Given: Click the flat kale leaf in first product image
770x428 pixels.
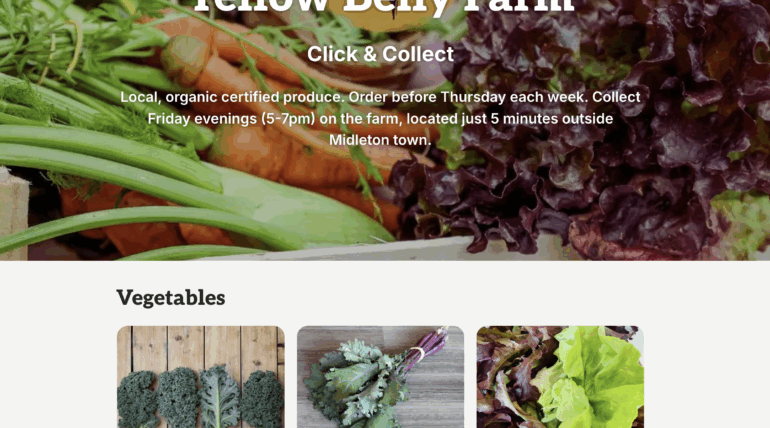Looking at the screenshot, I should (220, 397).
